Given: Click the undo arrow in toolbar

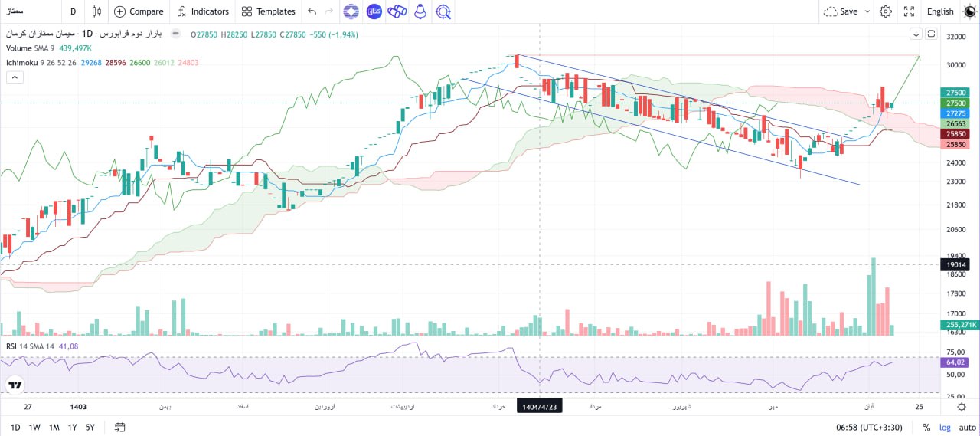Looking at the screenshot, I should (x=312, y=11).
